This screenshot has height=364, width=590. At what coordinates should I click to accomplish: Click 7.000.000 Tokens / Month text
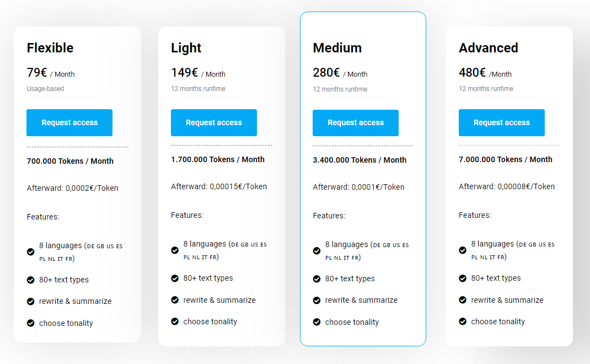click(x=505, y=159)
